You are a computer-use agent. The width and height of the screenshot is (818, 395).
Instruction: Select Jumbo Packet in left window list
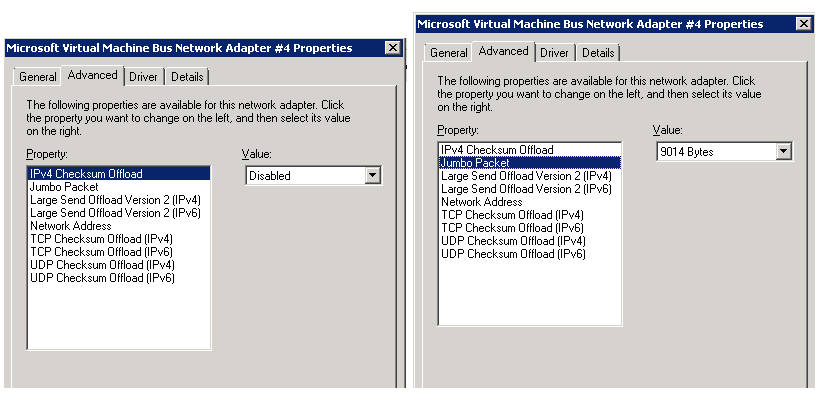[x=119, y=186]
